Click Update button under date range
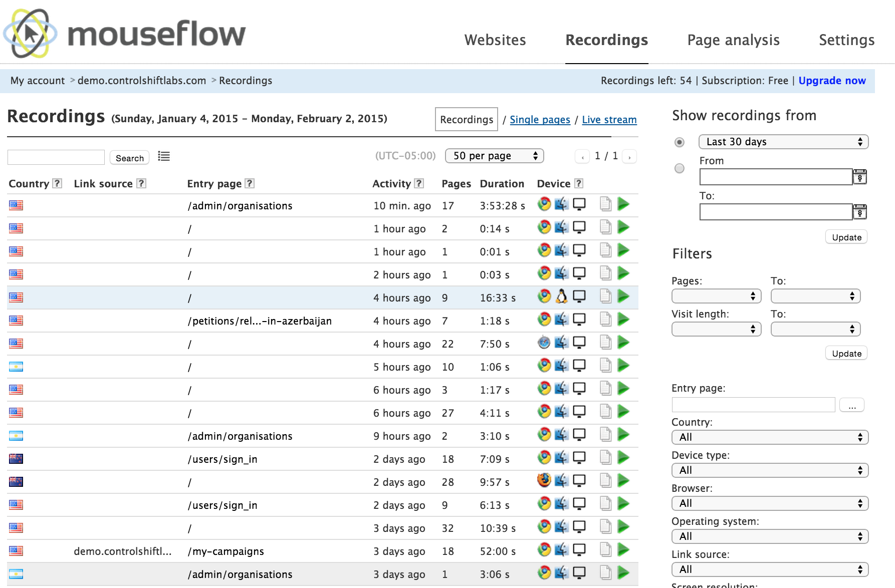 tap(846, 237)
